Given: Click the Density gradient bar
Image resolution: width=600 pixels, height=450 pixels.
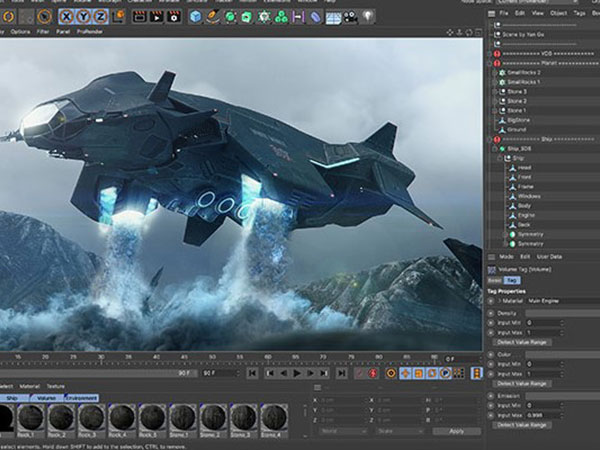Looking at the screenshot, I should [562, 313].
